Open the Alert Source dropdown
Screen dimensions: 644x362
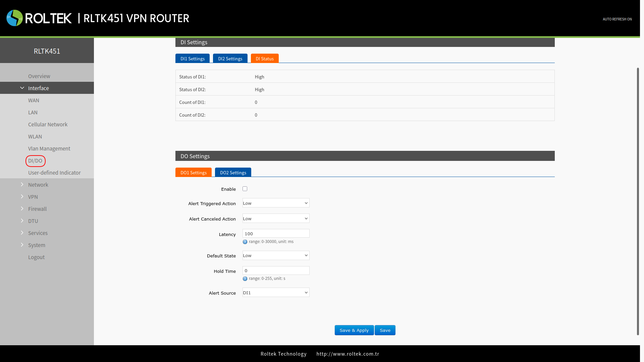276,293
